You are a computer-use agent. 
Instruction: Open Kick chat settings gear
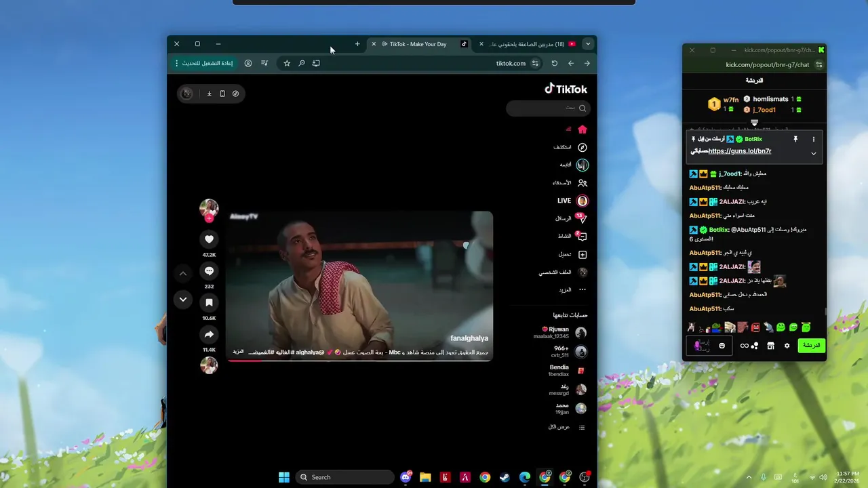pyautogui.click(x=787, y=346)
